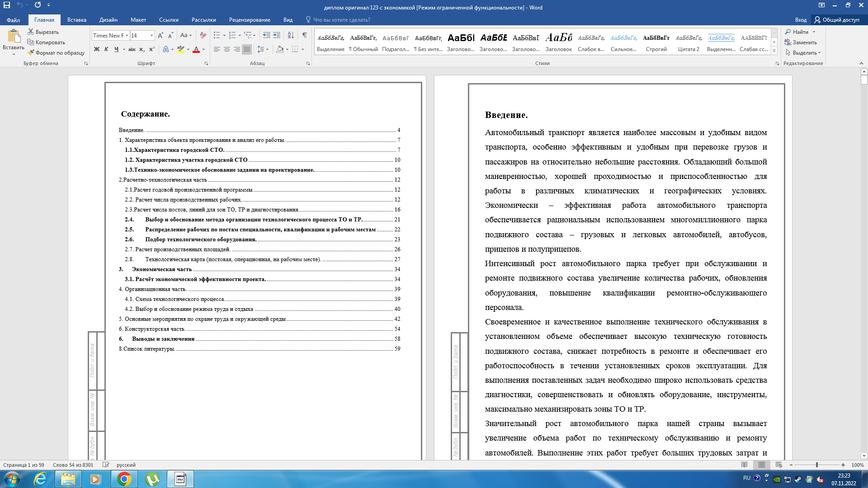
Task: Open the Файл tab
Action: (13, 20)
